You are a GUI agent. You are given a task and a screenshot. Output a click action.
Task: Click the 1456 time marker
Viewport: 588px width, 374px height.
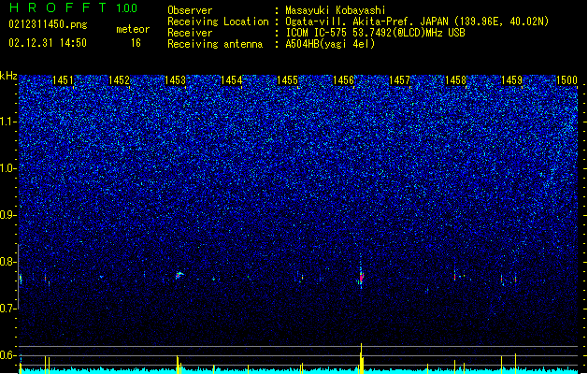pos(343,79)
